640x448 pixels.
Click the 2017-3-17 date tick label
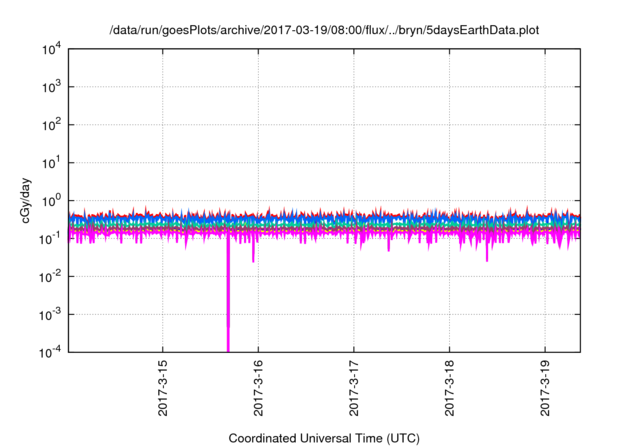coord(353,388)
